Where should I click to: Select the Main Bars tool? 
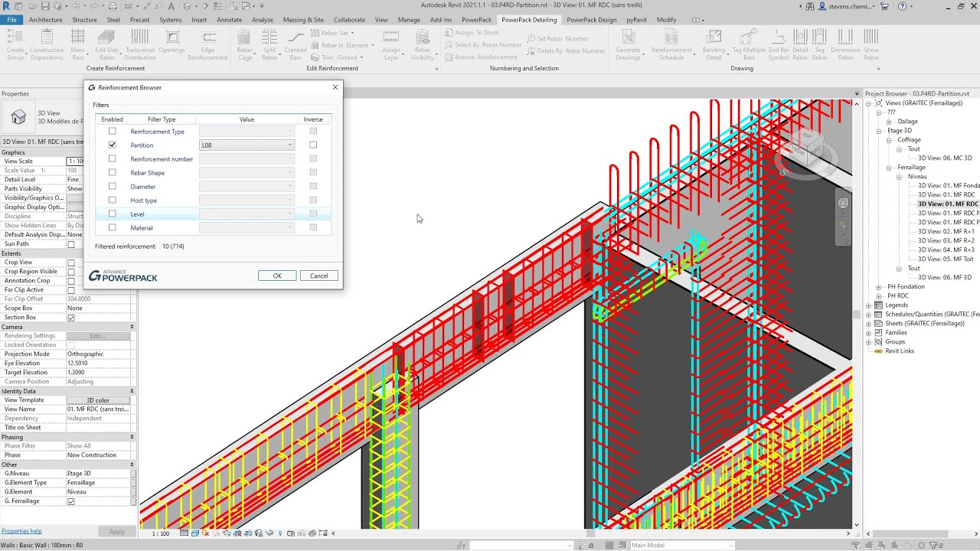point(78,44)
